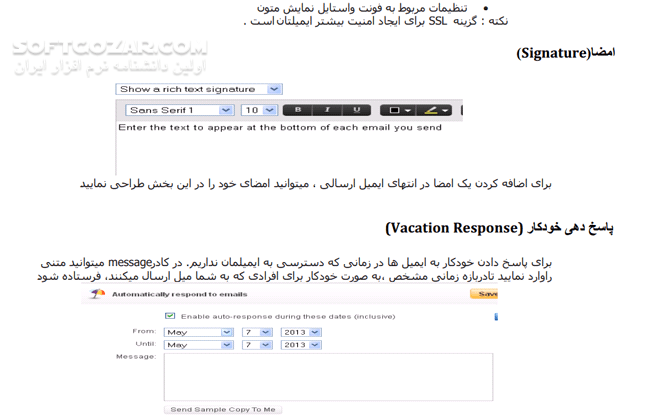Open the Until month May dropdown
The height and width of the screenshot is (415, 650).
tap(199, 345)
